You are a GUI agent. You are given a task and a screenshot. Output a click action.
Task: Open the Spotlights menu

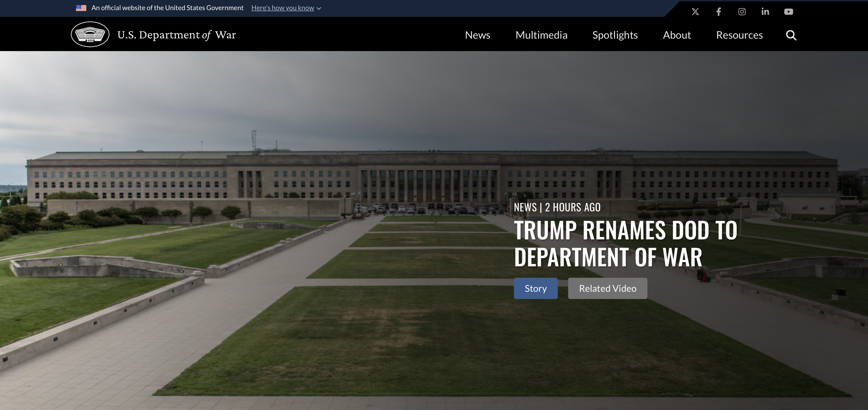click(615, 35)
